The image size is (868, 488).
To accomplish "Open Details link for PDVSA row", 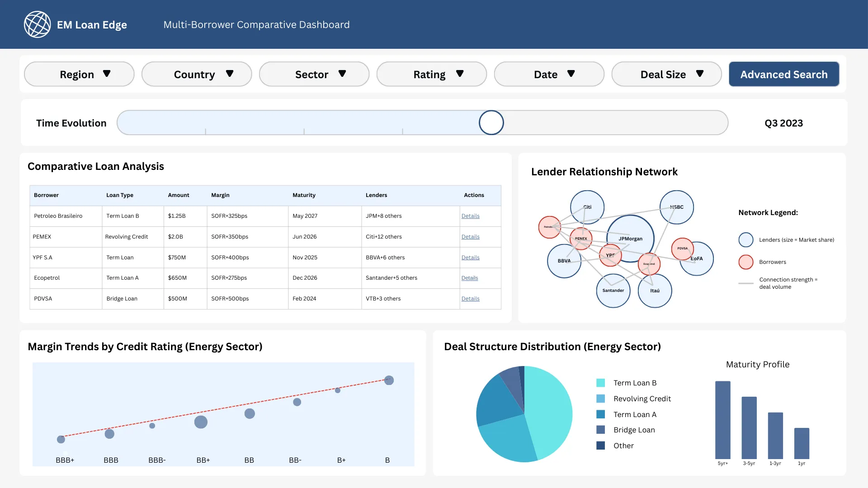I will pyautogui.click(x=470, y=299).
